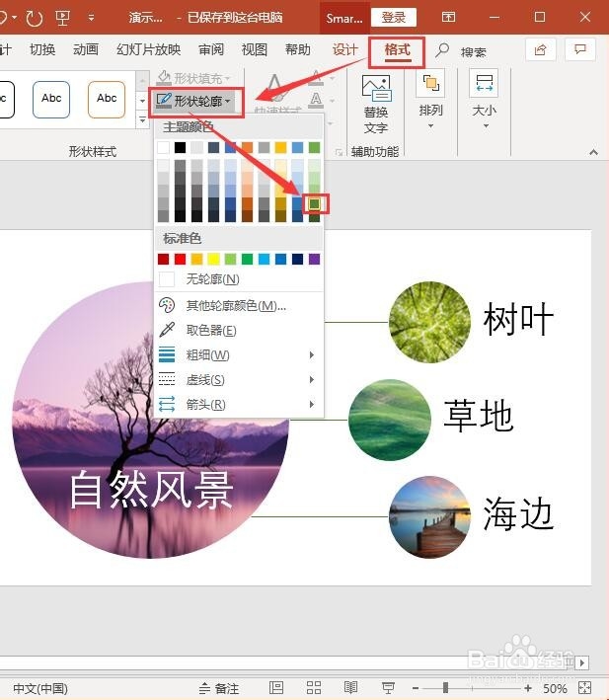Open the 形状填充 shape fill dropdown
This screenshot has width=609, height=700.
pyautogui.click(x=194, y=78)
